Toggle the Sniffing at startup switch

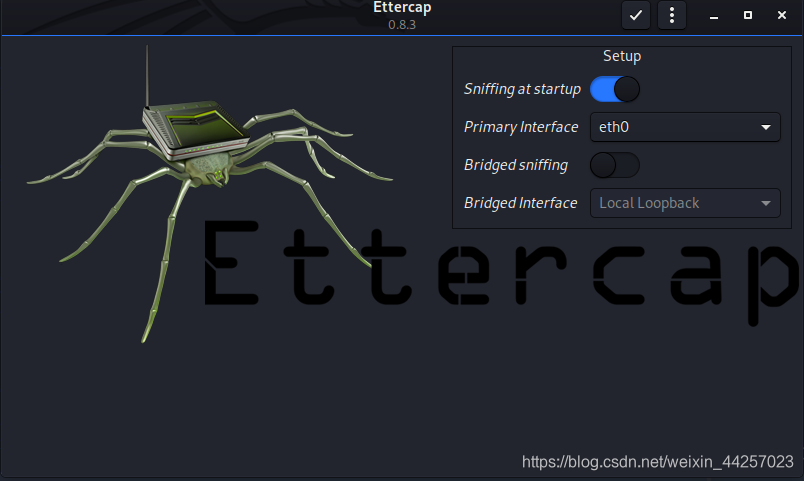point(615,89)
